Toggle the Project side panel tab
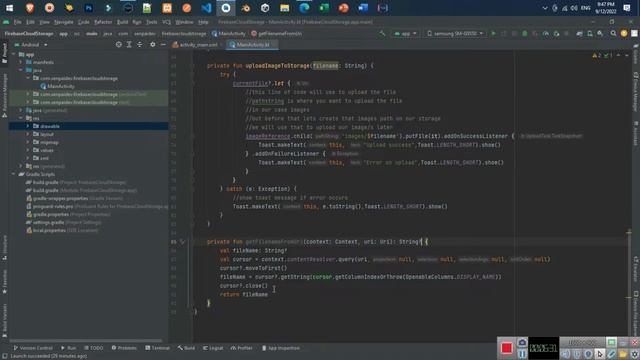The image size is (640, 360). click(4, 53)
